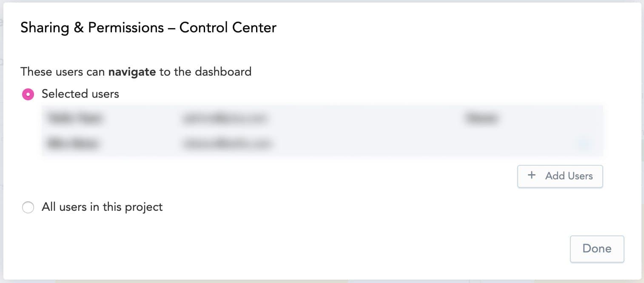Click the Owner label on the first row
Viewport: 644px width, 283px height.
tap(482, 119)
